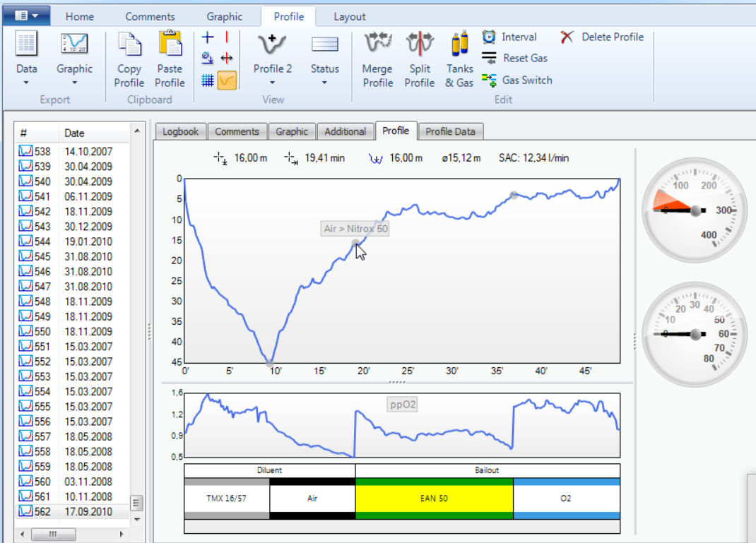Click the Reset Gas icon
The height and width of the screenshot is (543, 756).
489,59
